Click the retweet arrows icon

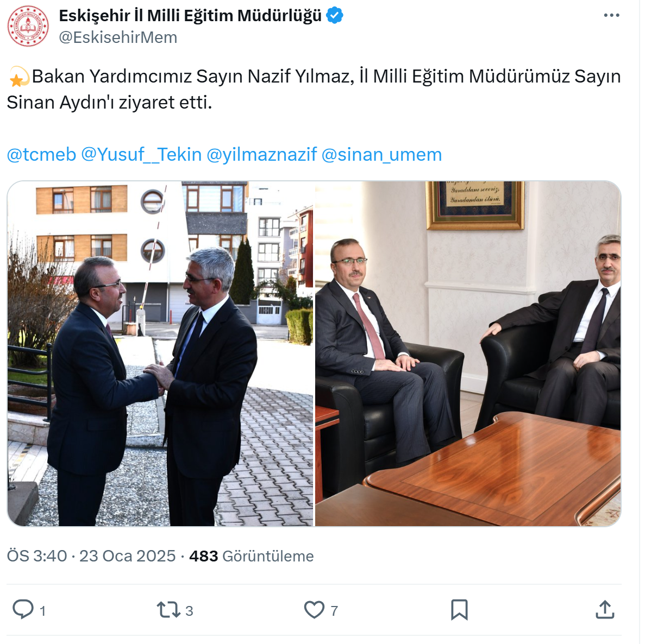pos(168,610)
